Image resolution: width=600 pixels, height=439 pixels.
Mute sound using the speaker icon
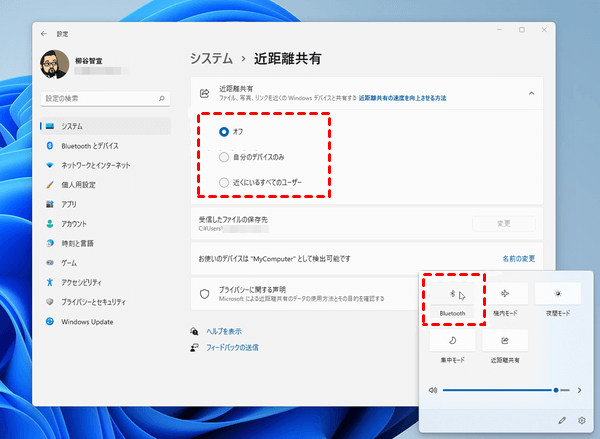pyautogui.click(x=433, y=389)
